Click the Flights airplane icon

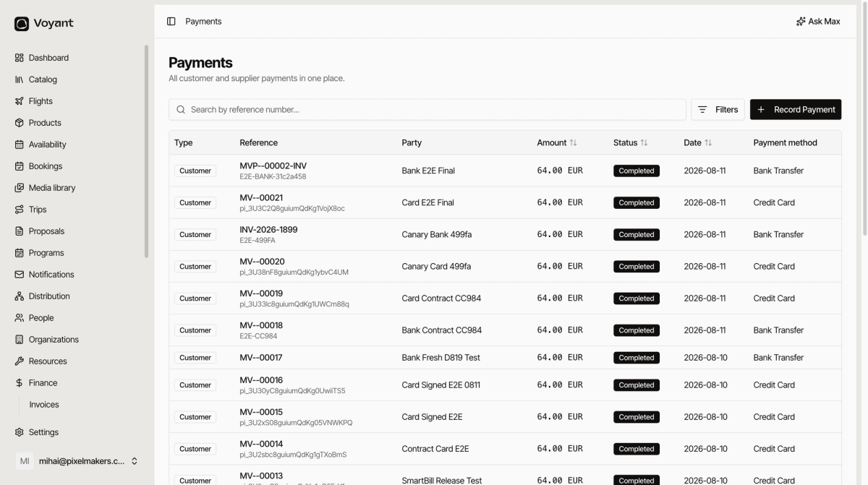tap(20, 101)
